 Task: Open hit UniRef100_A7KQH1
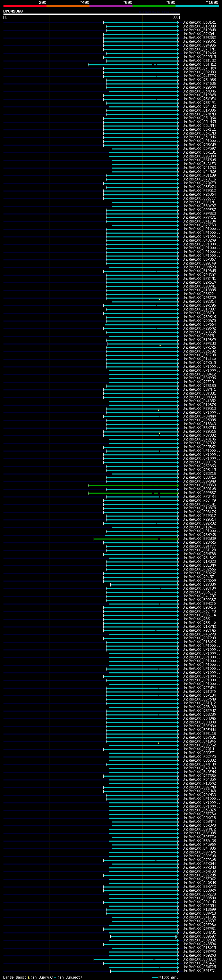coord(199,34)
